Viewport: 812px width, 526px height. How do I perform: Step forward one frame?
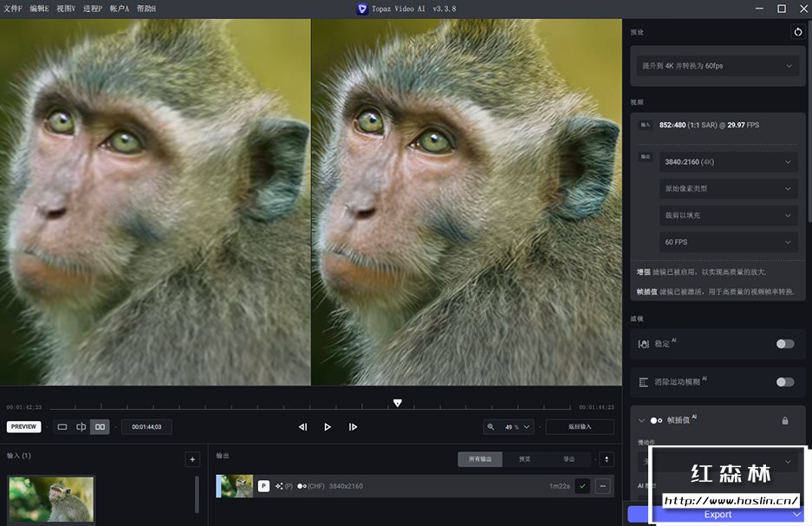pos(353,427)
